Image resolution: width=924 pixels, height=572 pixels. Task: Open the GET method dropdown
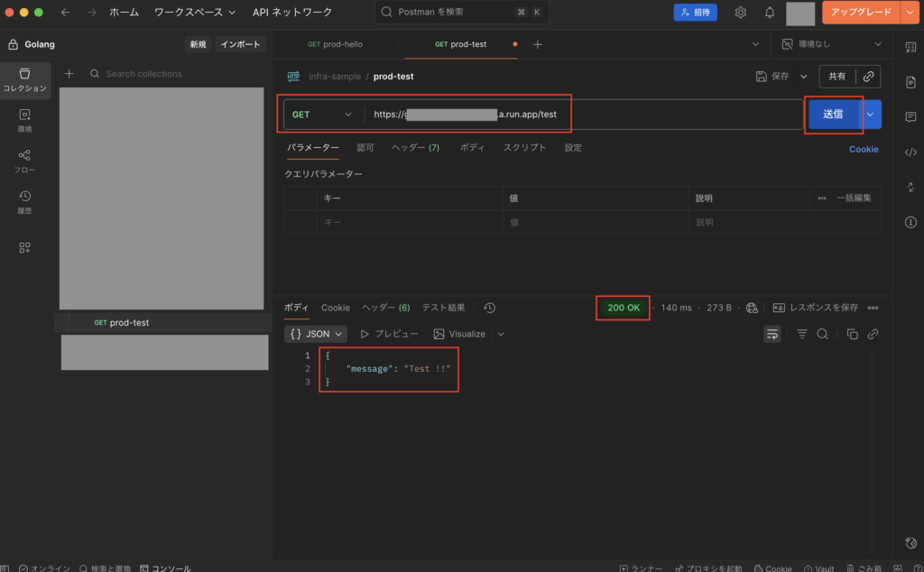click(x=322, y=115)
